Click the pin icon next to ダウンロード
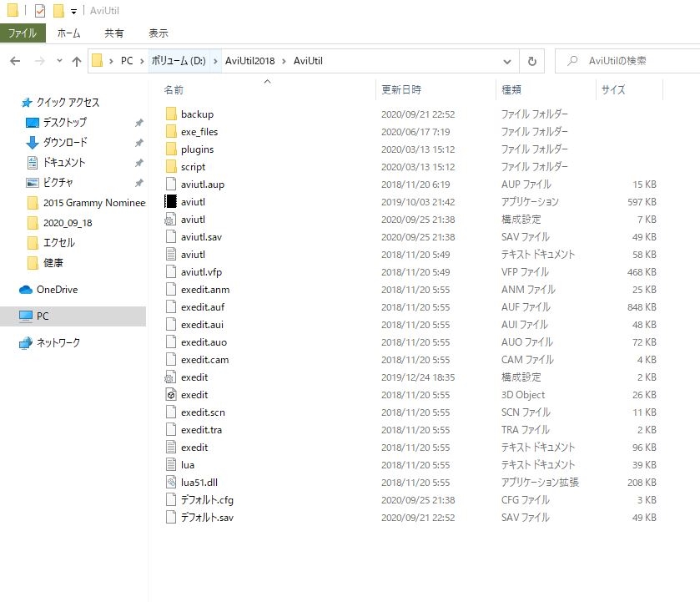 [139, 143]
